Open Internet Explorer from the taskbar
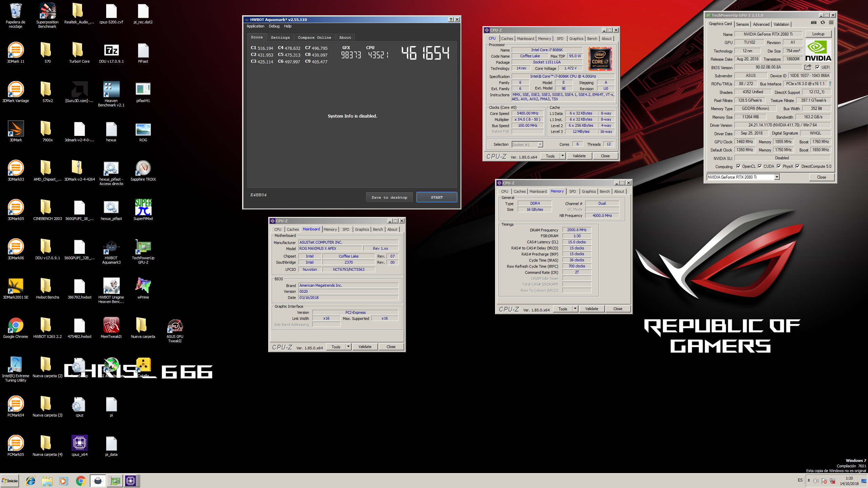The height and width of the screenshot is (488, 868). coord(31,481)
